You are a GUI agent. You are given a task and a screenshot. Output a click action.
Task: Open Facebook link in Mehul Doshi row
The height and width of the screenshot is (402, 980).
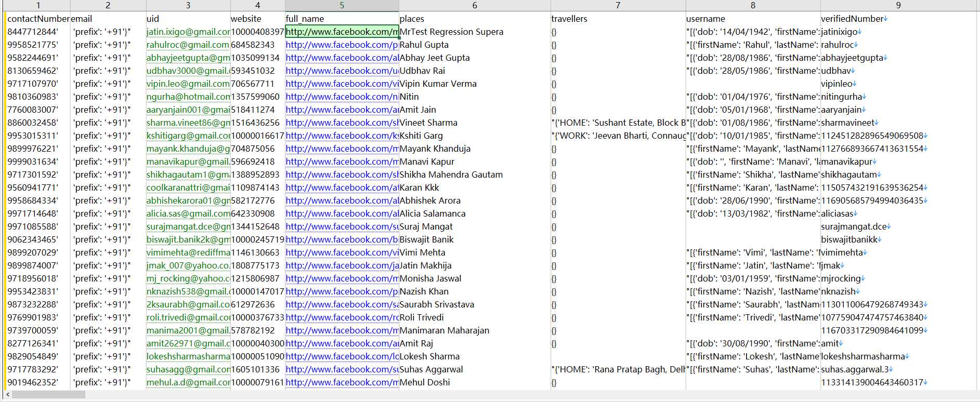click(x=342, y=382)
